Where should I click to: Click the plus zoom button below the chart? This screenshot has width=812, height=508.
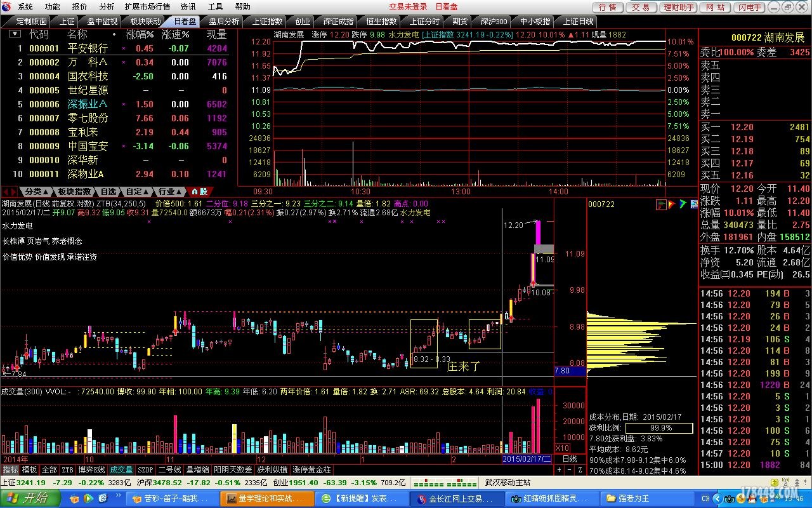tap(560, 470)
